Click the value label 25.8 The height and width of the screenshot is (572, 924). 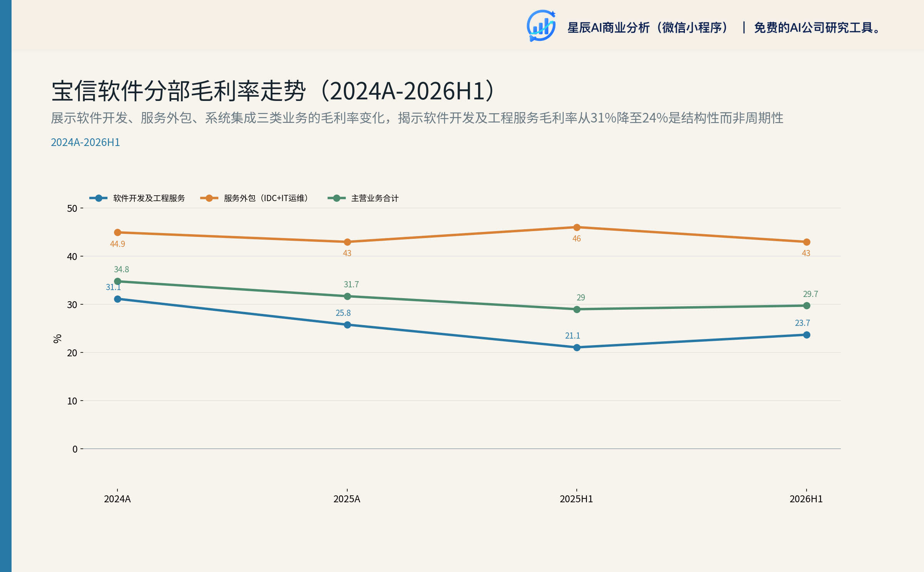click(343, 313)
